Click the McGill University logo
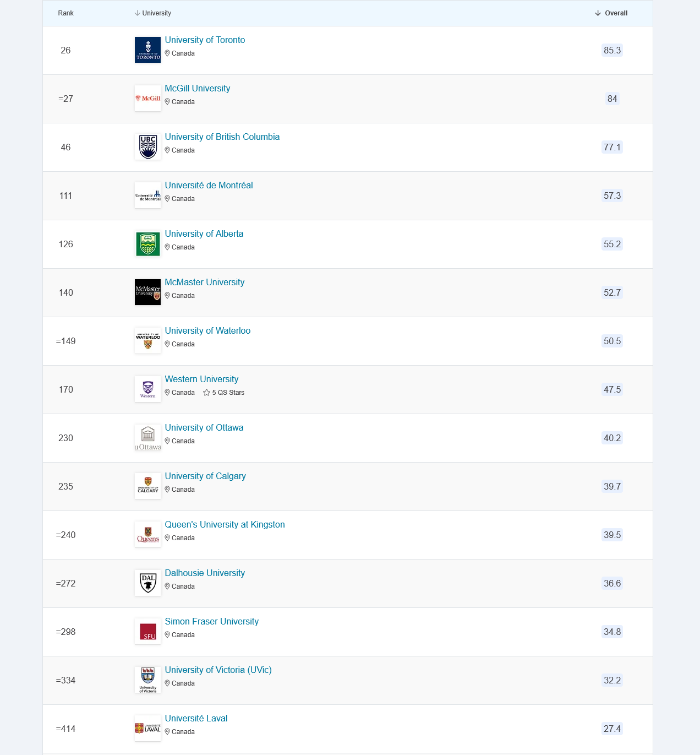700x755 pixels. point(147,99)
